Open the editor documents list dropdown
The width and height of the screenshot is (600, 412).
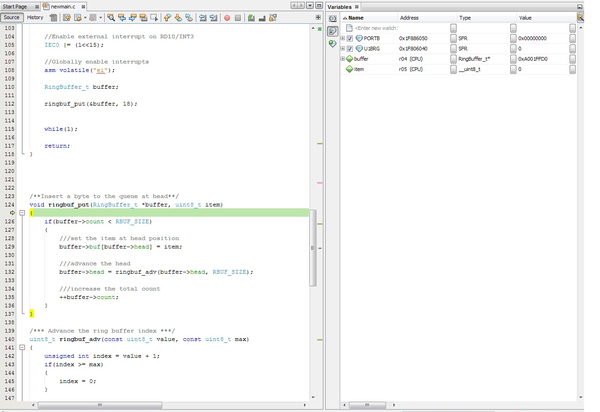(310, 5)
